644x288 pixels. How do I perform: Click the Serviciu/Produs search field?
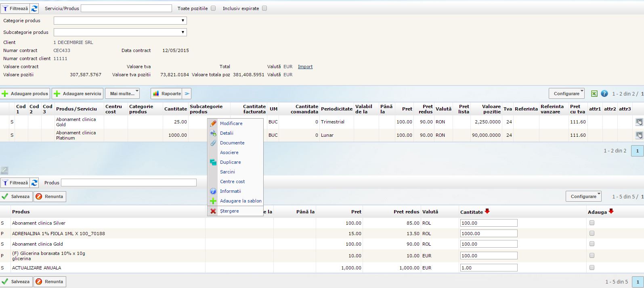(126, 8)
